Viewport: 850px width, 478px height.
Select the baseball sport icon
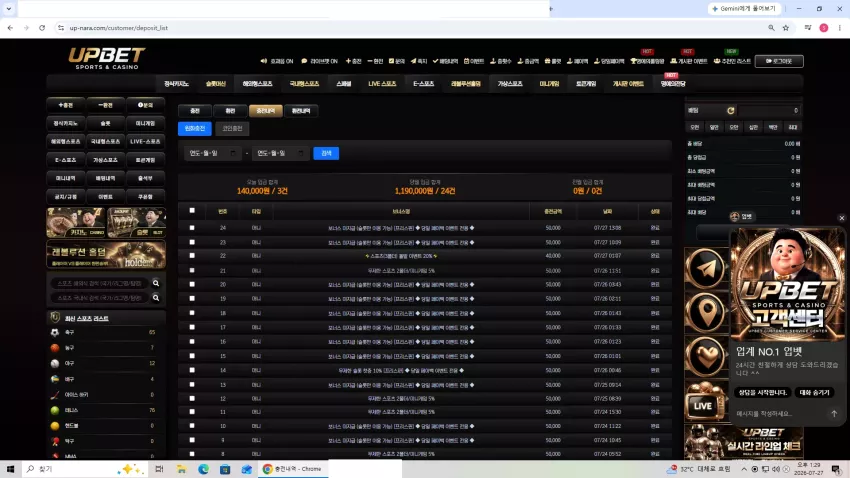coord(55,364)
